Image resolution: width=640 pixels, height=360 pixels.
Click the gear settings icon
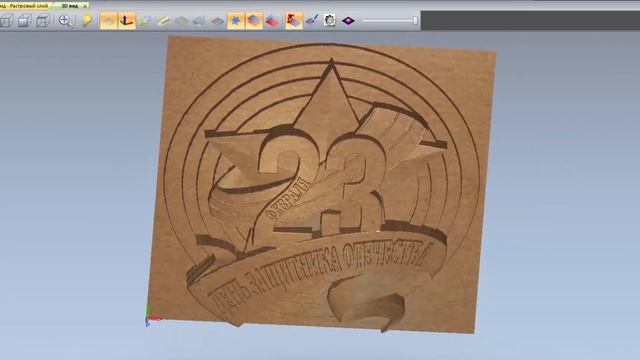pos(330,20)
